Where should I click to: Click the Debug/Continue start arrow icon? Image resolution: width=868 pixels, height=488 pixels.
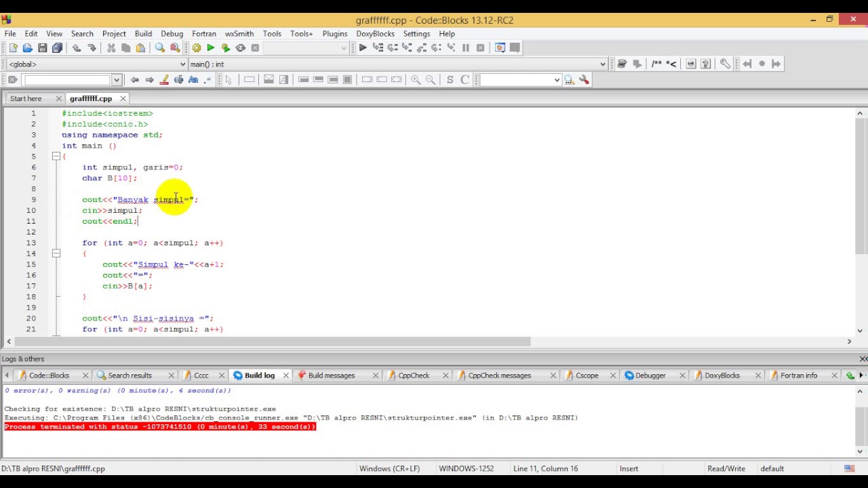point(363,48)
